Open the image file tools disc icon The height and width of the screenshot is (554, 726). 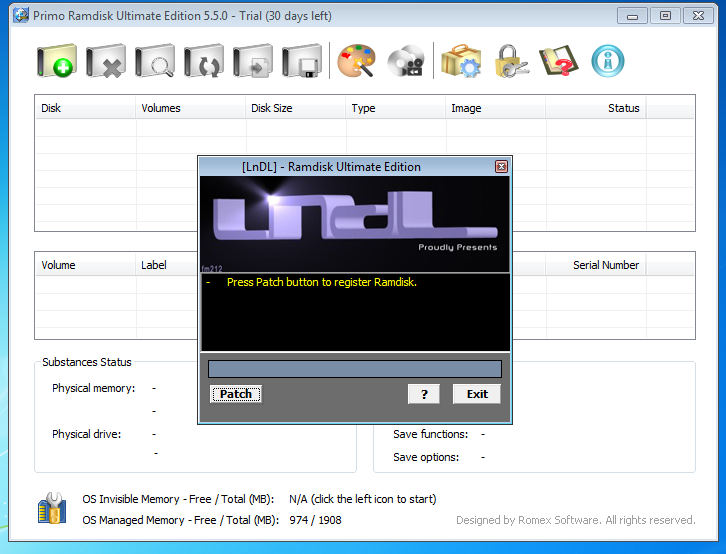pos(406,61)
